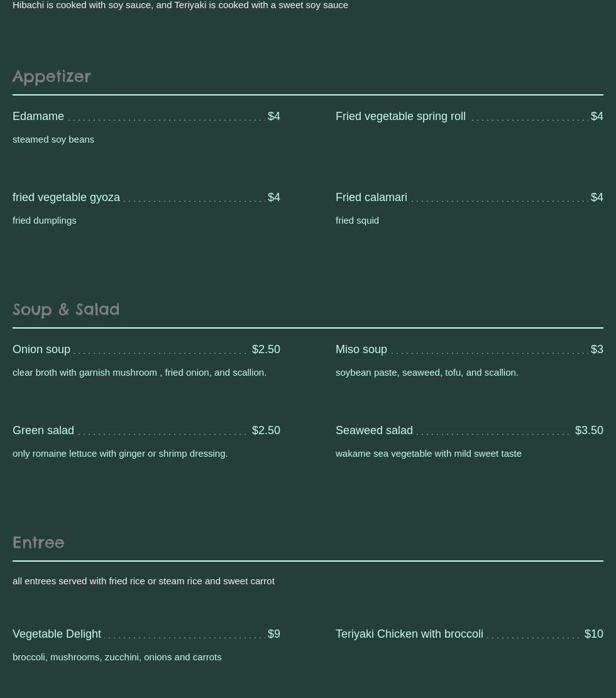Click the $10 Teriyaki Chicken price
The image size is (616, 698).
tap(593, 634)
